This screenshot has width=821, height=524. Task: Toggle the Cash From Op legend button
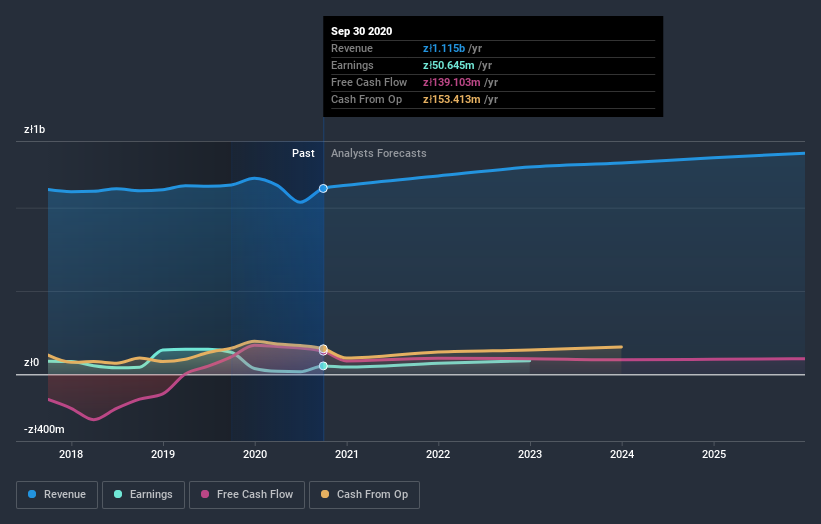pos(364,495)
